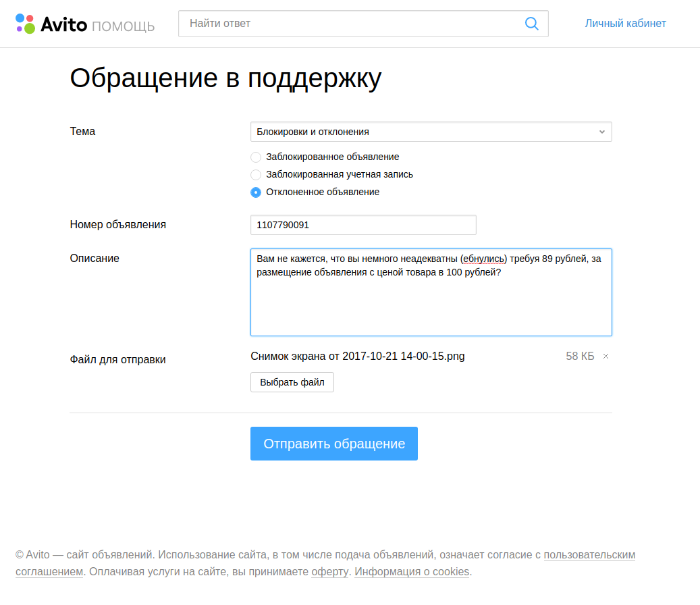Select the Отклоненное объявление radio option
This screenshot has height=605, width=700.
pyautogui.click(x=256, y=192)
